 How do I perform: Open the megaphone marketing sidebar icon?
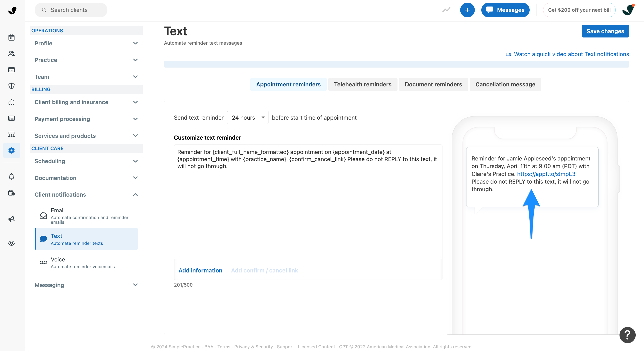click(x=11, y=219)
